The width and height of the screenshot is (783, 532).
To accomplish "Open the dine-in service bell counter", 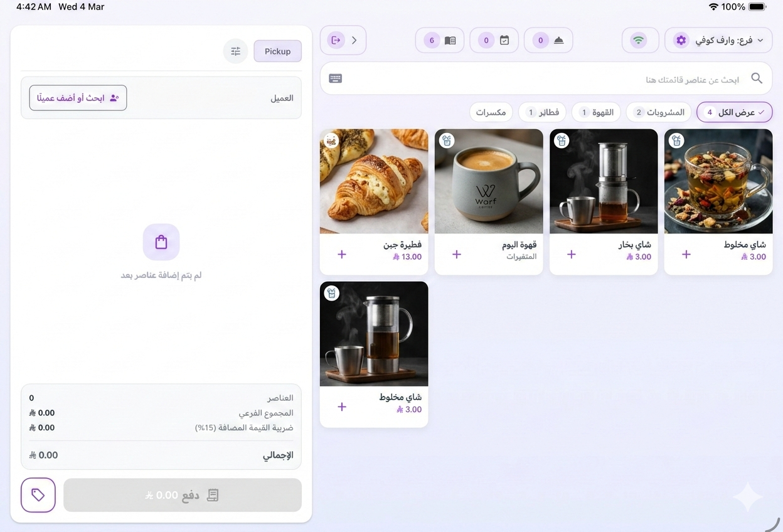I will pos(548,40).
